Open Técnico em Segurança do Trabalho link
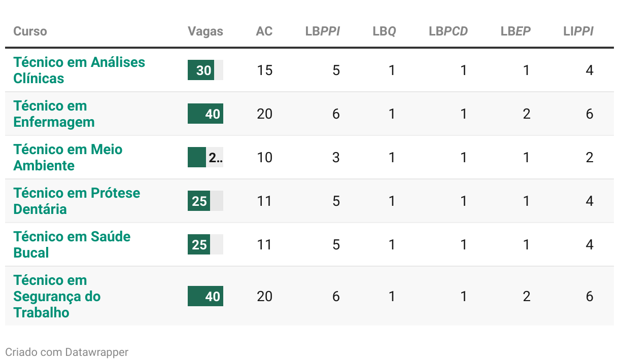This screenshot has width=619, height=364. click(x=57, y=296)
